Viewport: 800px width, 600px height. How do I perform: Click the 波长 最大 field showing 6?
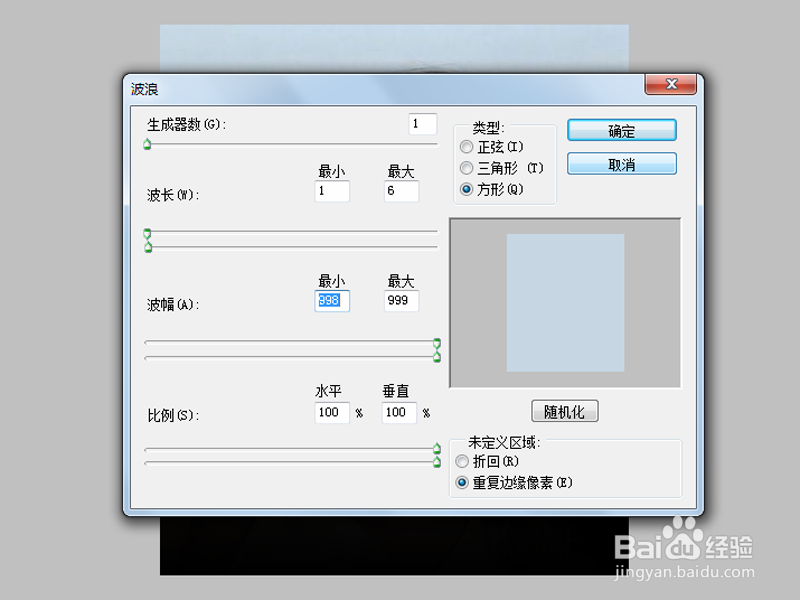coord(400,191)
